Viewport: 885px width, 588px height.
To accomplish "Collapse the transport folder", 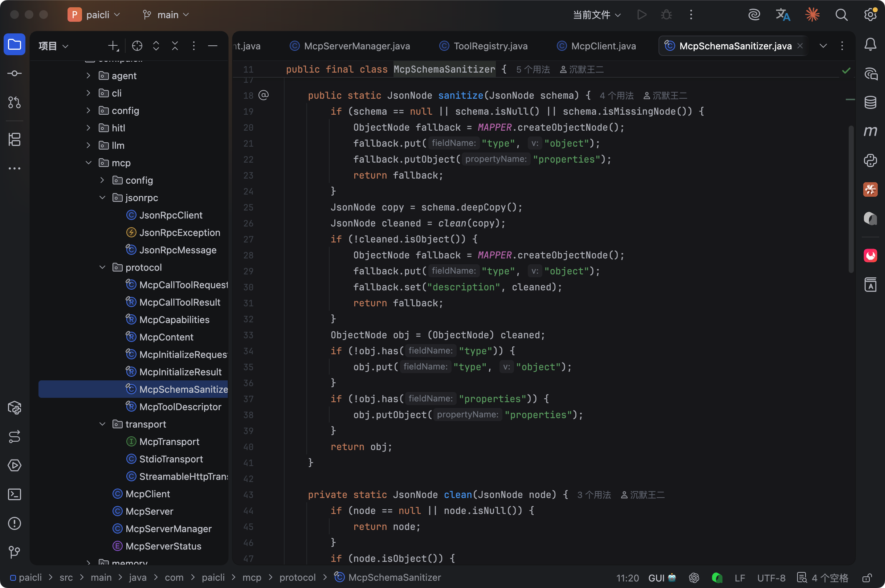I will [x=102, y=424].
